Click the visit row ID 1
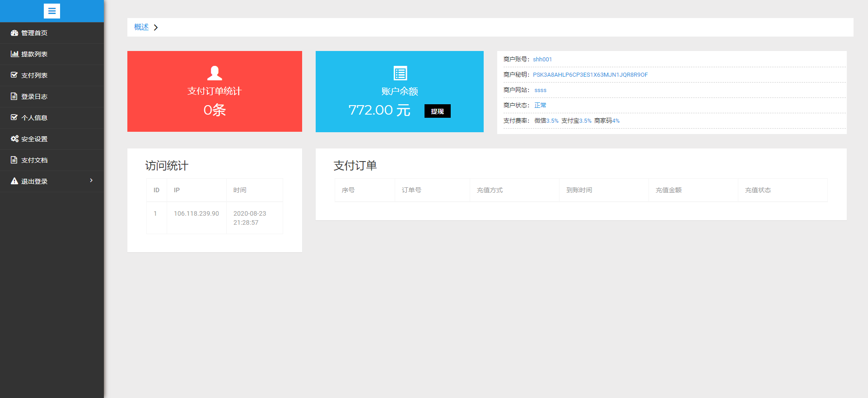This screenshot has height=398, width=868. click(155, 213)
